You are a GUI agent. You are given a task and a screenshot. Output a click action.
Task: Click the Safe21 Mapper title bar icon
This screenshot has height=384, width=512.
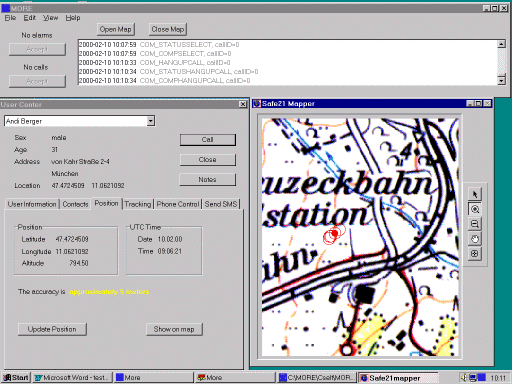click(x=257, y=104)
